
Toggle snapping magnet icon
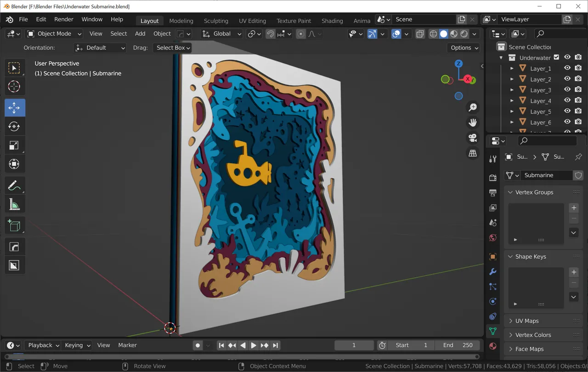point(271,34)
